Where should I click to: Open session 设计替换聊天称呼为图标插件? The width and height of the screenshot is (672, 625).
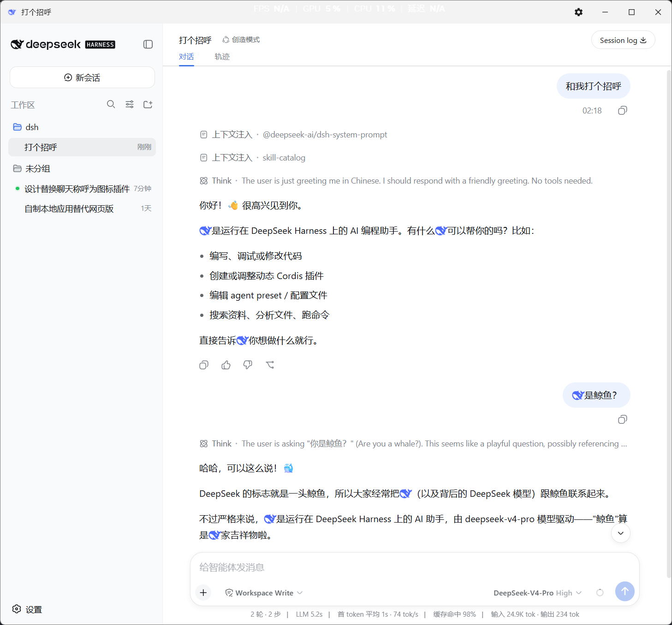[82, 189]
